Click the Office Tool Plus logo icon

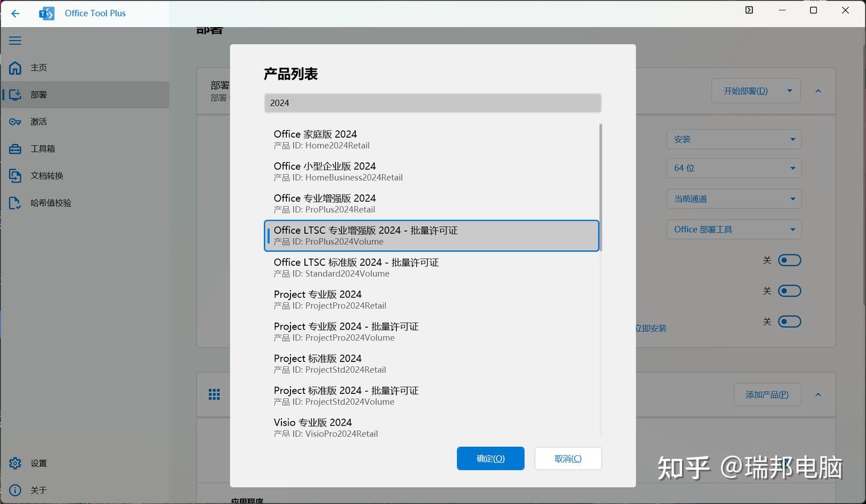[46, 13]
